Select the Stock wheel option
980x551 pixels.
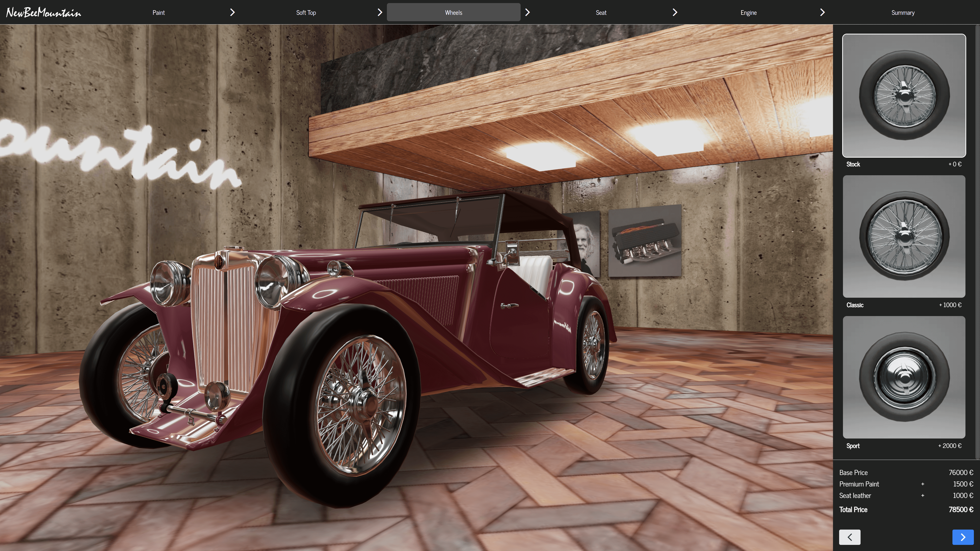coord(904,96)
